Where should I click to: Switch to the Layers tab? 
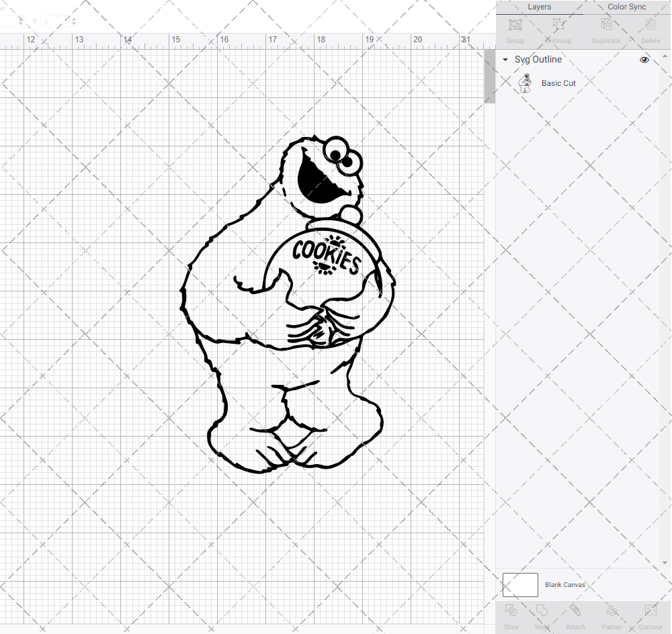tap(539, 7)
